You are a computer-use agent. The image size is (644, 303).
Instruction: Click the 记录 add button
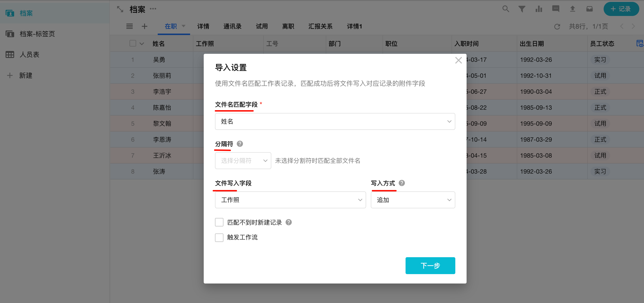click(621, 9)
